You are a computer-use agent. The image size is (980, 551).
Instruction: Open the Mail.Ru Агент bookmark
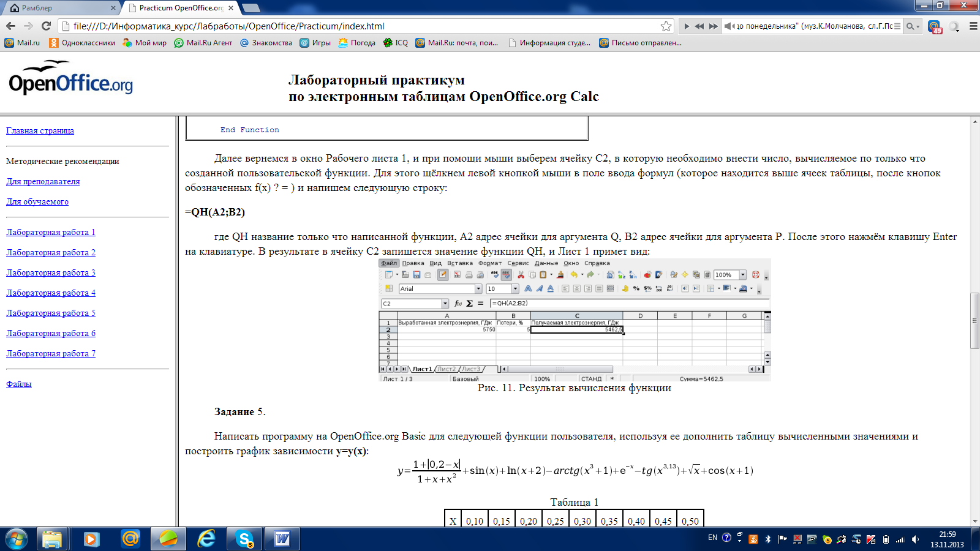[x=203, y=43]
